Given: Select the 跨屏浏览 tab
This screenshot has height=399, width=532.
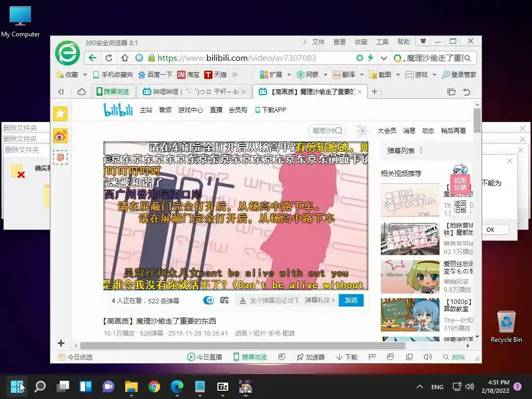Looking at the screenshot, I should (113, 91).
